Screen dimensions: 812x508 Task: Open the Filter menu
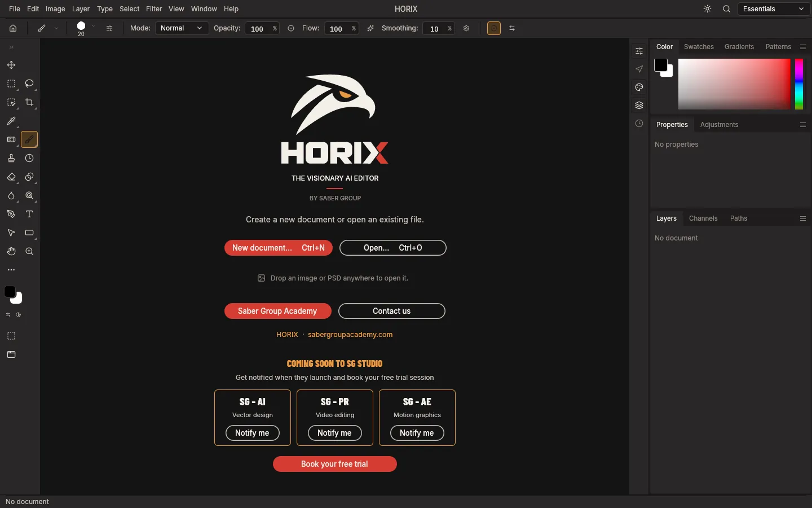pyautogui.click(x=154, y=9)
